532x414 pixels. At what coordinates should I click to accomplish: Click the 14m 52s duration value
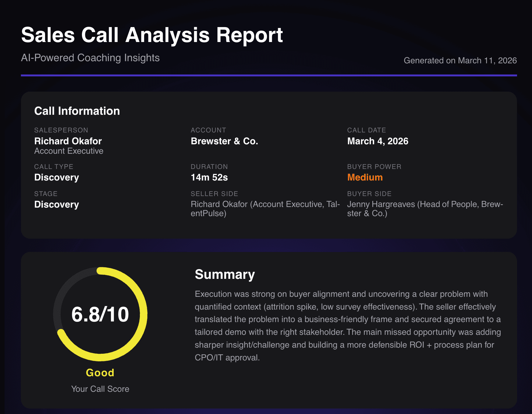click(x=209, y=177)
